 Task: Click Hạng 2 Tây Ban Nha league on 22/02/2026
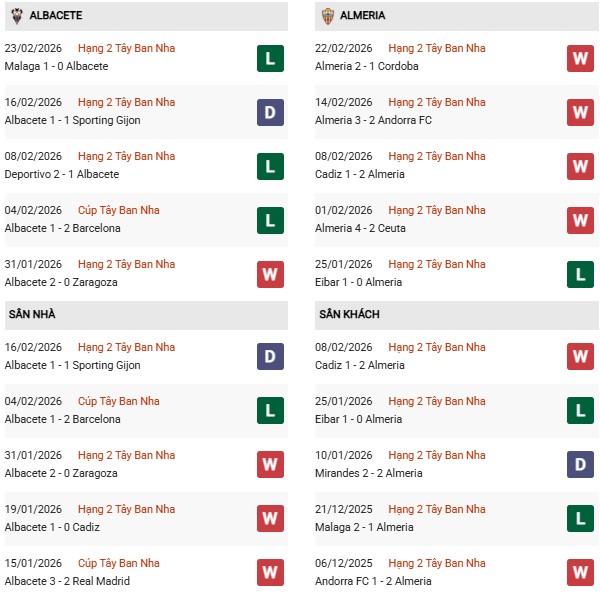click(x=437, y=48)
